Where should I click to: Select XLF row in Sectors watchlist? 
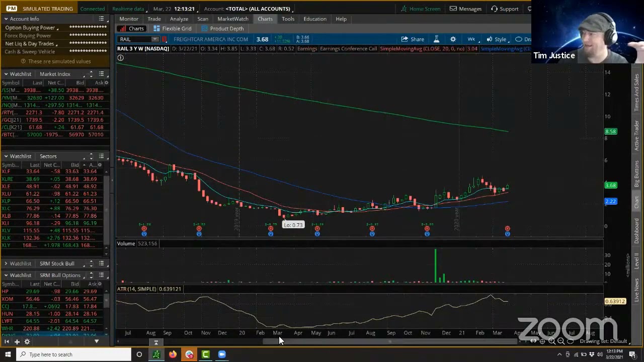(x=51, y=171)
